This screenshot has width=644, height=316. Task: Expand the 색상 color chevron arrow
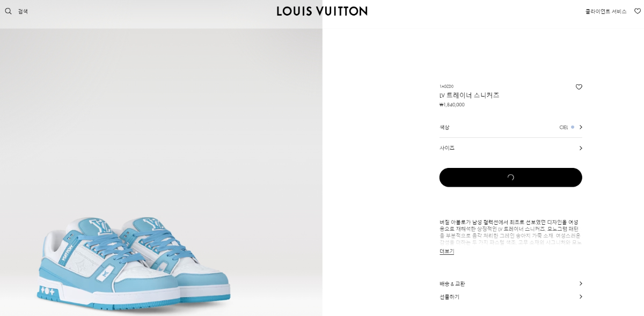tap(581, 127)
